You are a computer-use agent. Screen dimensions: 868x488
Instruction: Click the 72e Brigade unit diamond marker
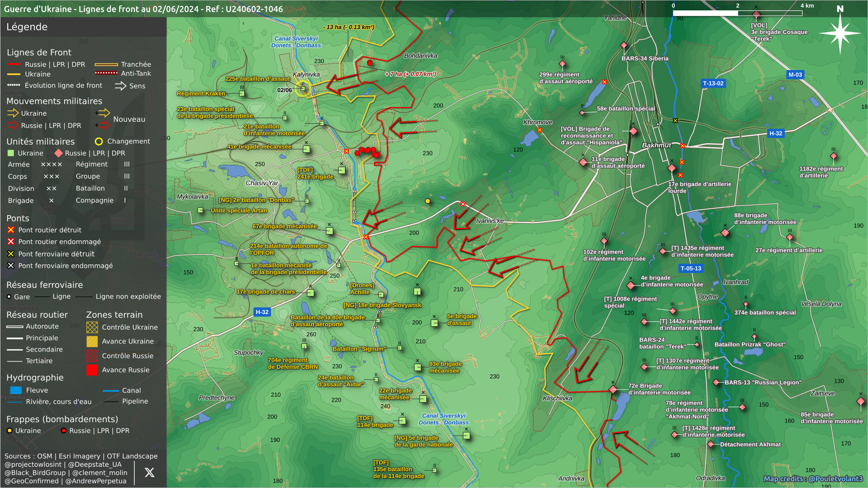click(613, 389)
